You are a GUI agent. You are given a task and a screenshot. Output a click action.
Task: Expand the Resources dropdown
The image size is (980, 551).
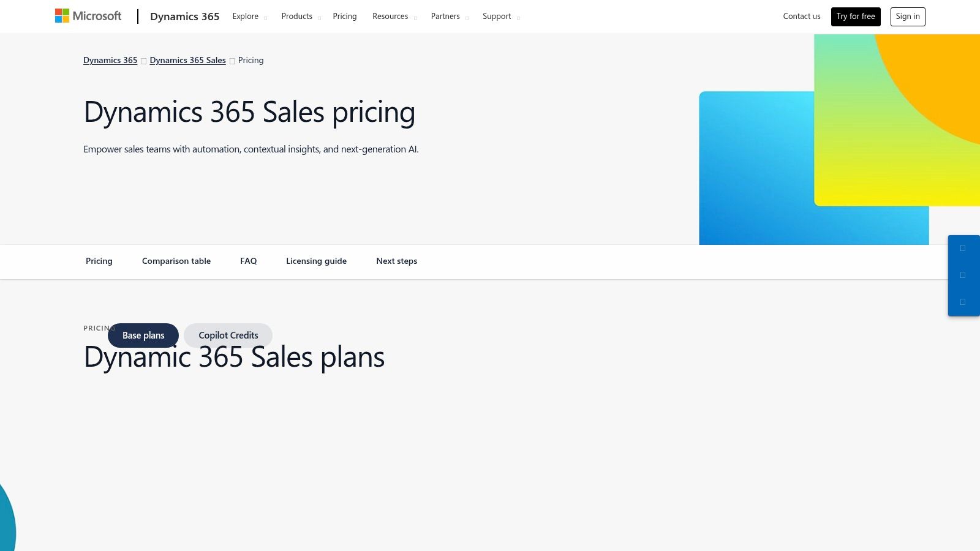(x=390, y=16)
